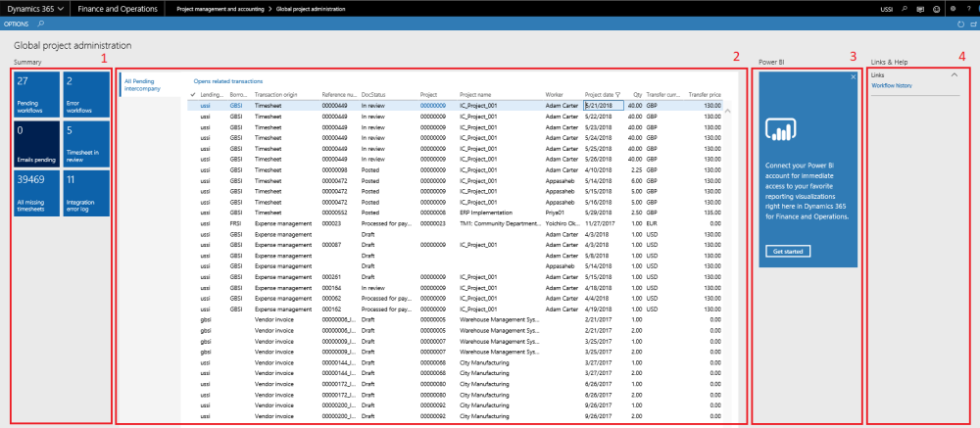Image resolution: width=980 pixels, height=428 pixels.
Task: Click the refresh page icon
Action: point(961,24)
